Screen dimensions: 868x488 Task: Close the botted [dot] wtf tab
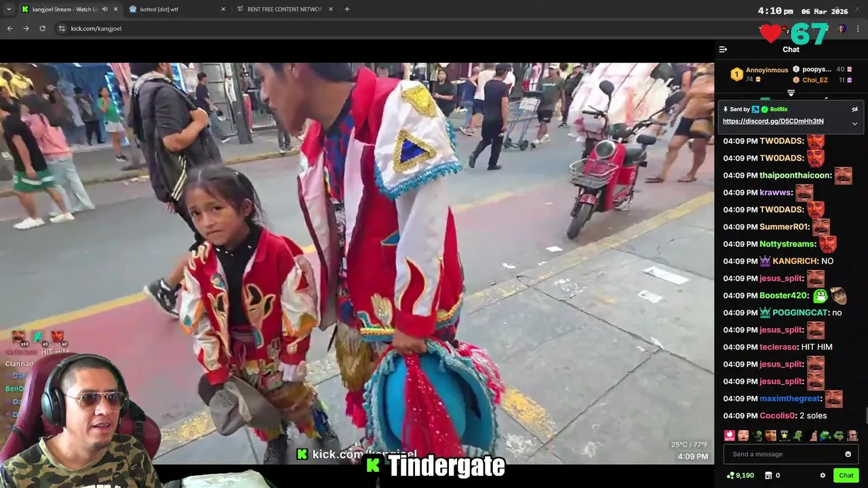pyautogui.click(x=222, y=9)
